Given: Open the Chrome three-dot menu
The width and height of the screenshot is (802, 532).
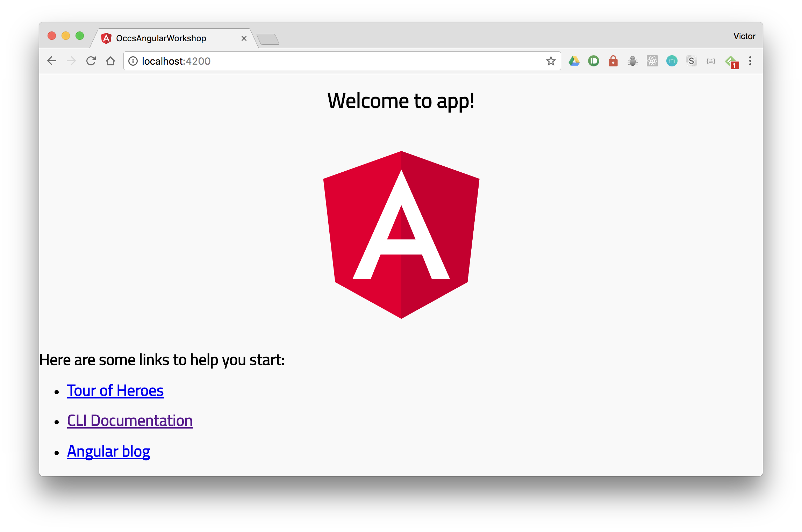Looking at the screenshot, I should (750, 61).
